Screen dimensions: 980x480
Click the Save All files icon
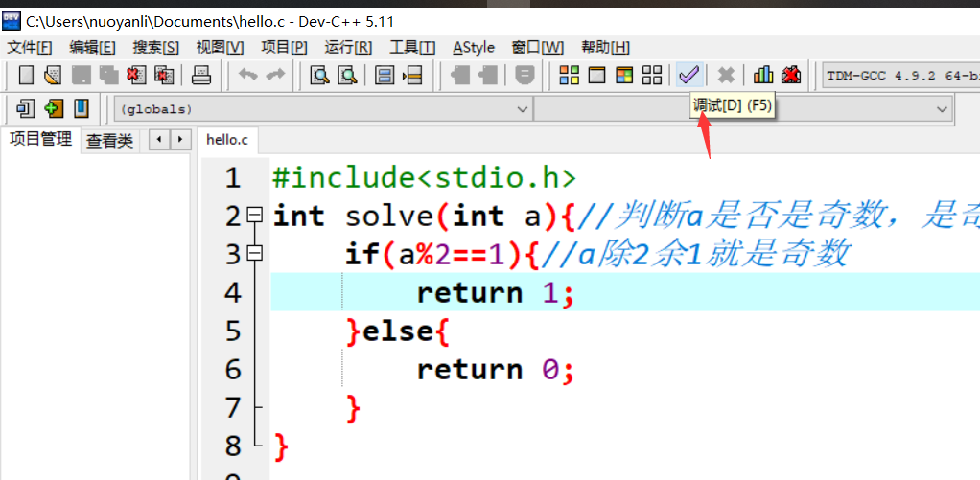pos(108,76)
